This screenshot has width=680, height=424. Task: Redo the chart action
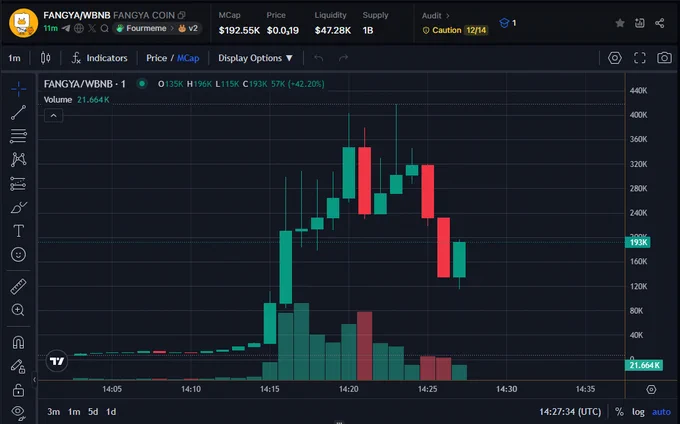(343, 58)
